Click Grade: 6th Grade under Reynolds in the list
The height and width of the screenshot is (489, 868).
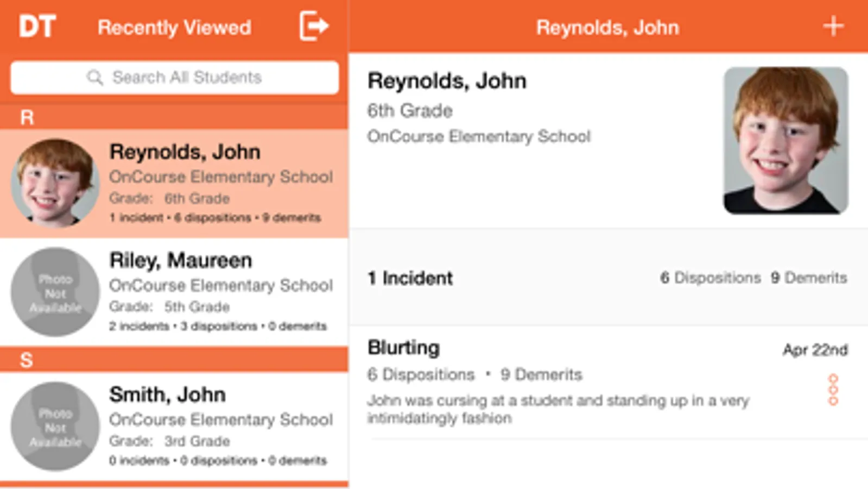tap(169, 198)
